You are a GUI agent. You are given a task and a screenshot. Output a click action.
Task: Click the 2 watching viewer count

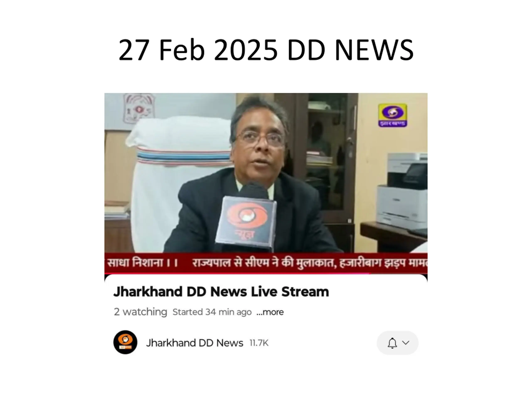tap(140, 312)
